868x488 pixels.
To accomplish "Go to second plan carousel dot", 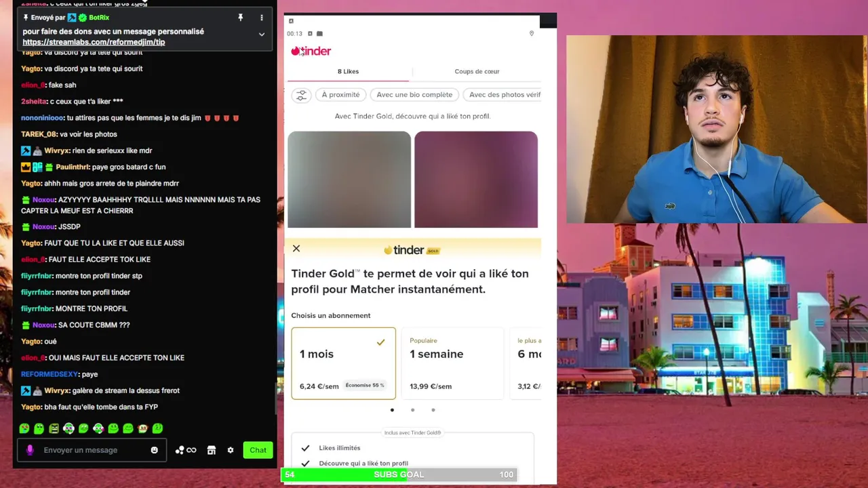I will [412, 410].
